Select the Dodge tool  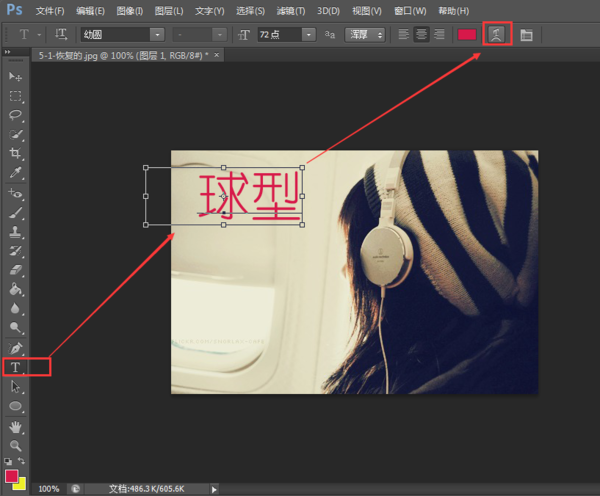[x=15, y=327]
